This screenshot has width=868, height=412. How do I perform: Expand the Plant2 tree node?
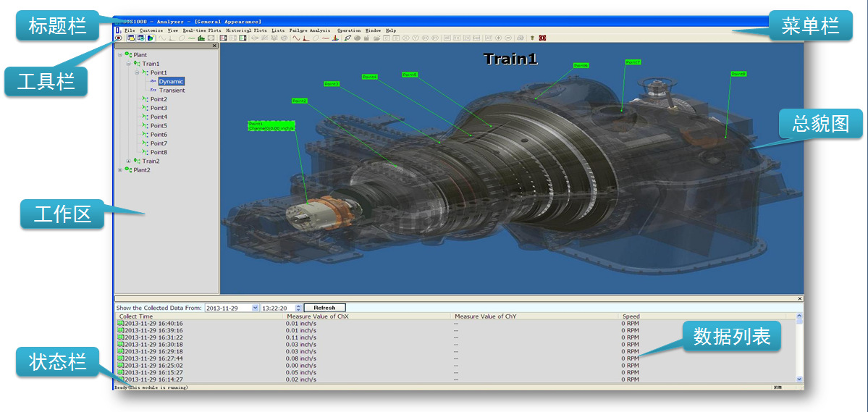click(120, 170)
